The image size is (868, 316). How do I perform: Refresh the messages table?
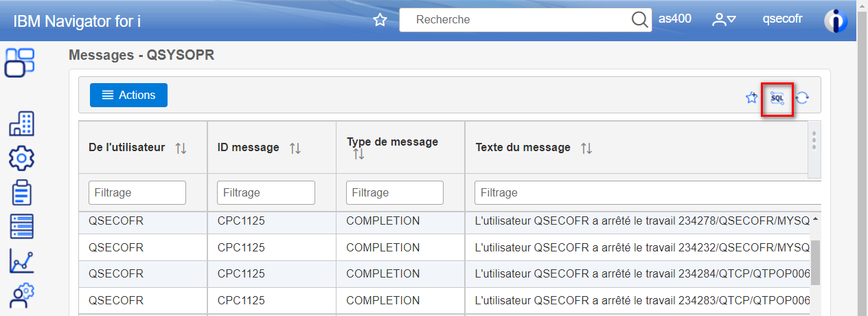(x=802, y=98)
